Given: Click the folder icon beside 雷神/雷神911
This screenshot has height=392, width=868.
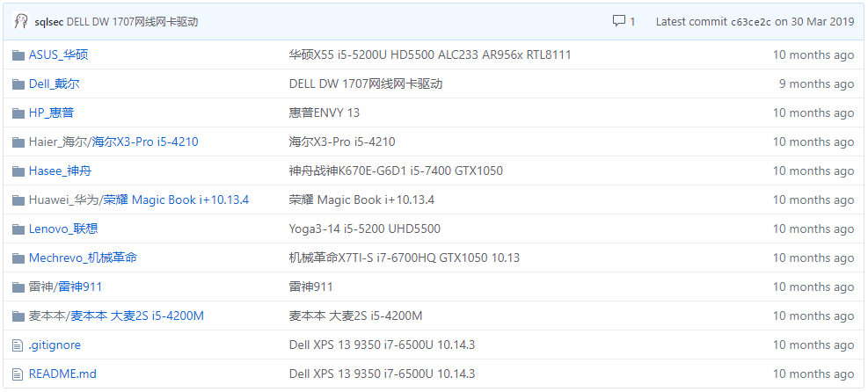Looking at the screenshot, I should coord(18,287).
